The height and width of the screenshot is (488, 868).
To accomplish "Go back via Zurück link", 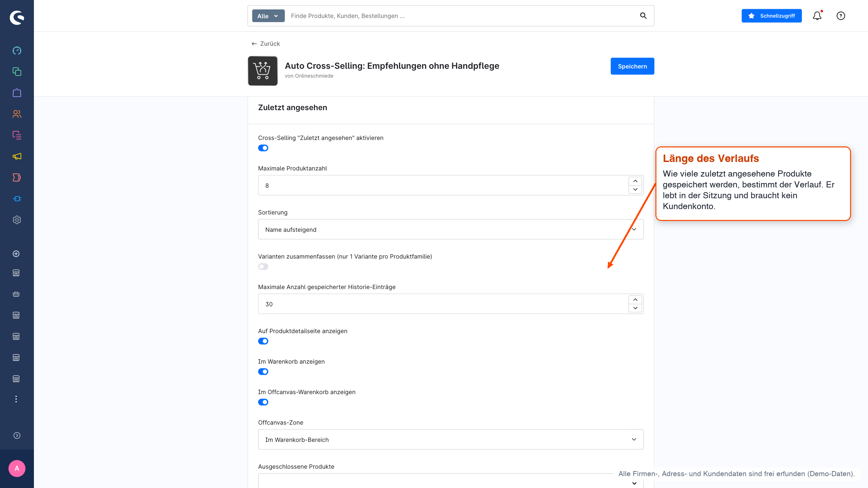I will tap(265, 44).
